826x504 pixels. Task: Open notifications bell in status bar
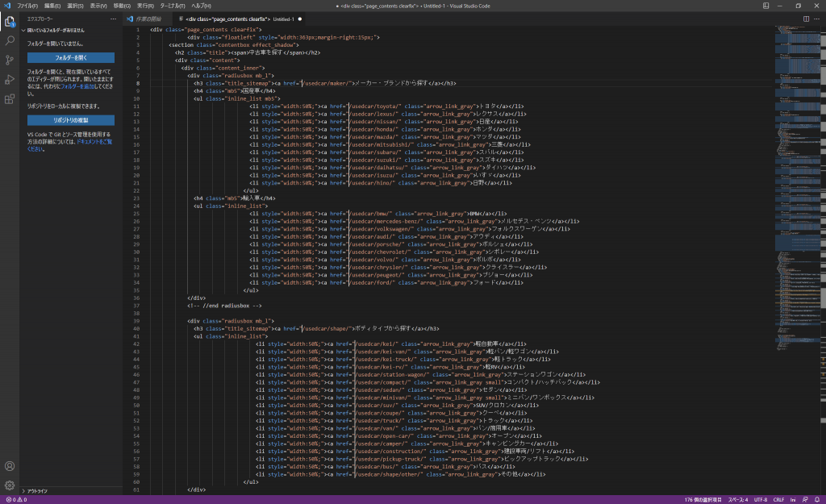(817, 500)
